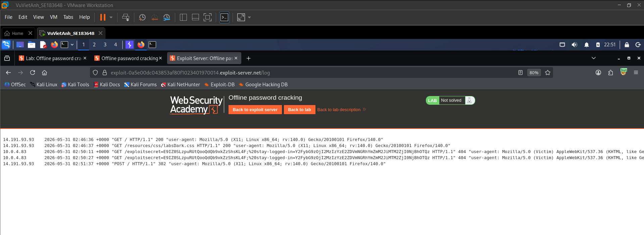The width and height of the screenshot is (644, 235).
Task: Pause the virtual machine
Action: point(103,17)
